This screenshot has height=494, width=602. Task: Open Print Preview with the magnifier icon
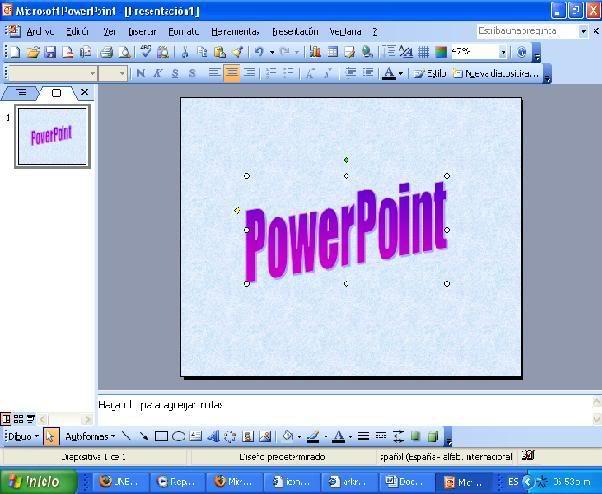124,52
